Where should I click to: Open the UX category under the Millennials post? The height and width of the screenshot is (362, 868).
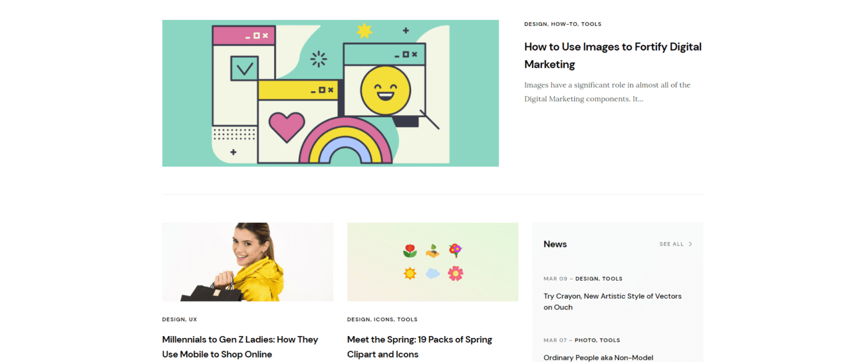coord(193,319)
